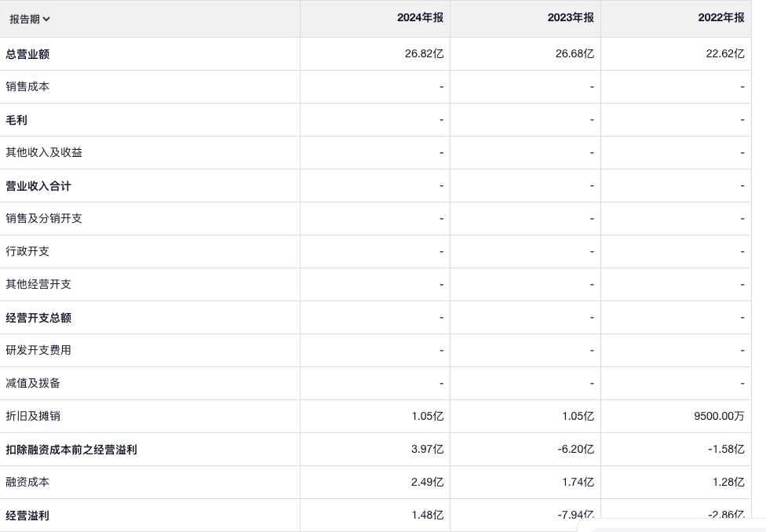Select the 融资成本 row label

pyautogui.click(x=27, y=482)
